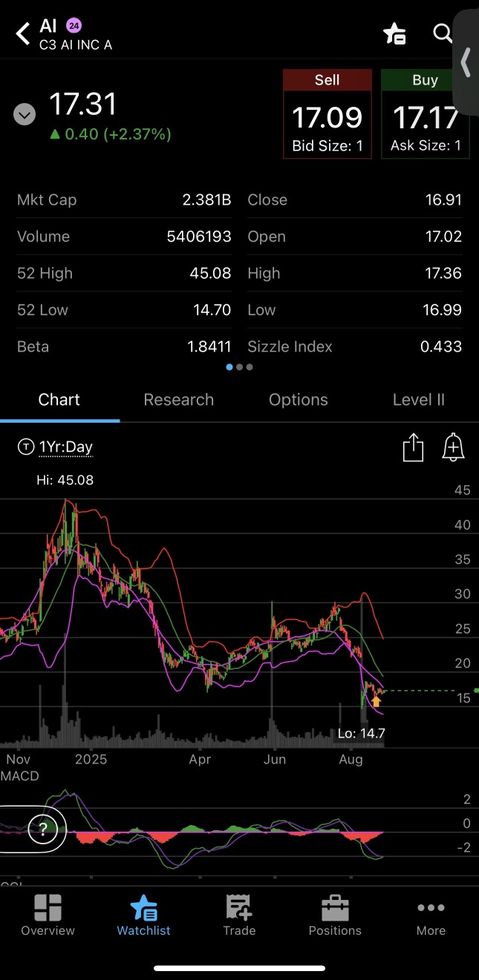Image resolution: width=479 pixels, height=980 pixels.
Task: Switch to the Research tab
Action: point(178,400)
